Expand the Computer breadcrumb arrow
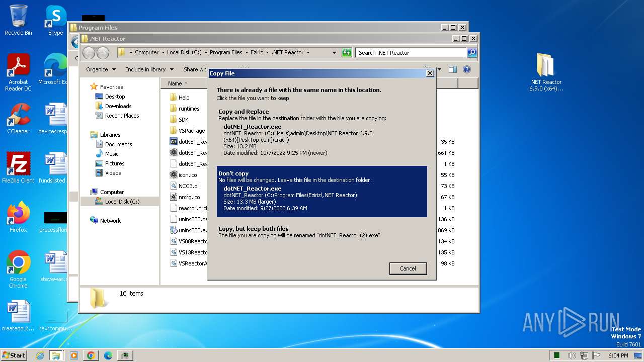The image size is (644, 362). point(163,52)
